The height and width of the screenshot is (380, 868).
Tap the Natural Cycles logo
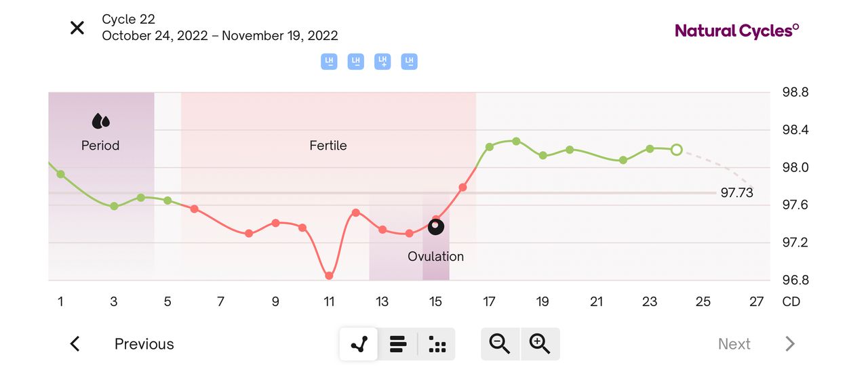736,30
